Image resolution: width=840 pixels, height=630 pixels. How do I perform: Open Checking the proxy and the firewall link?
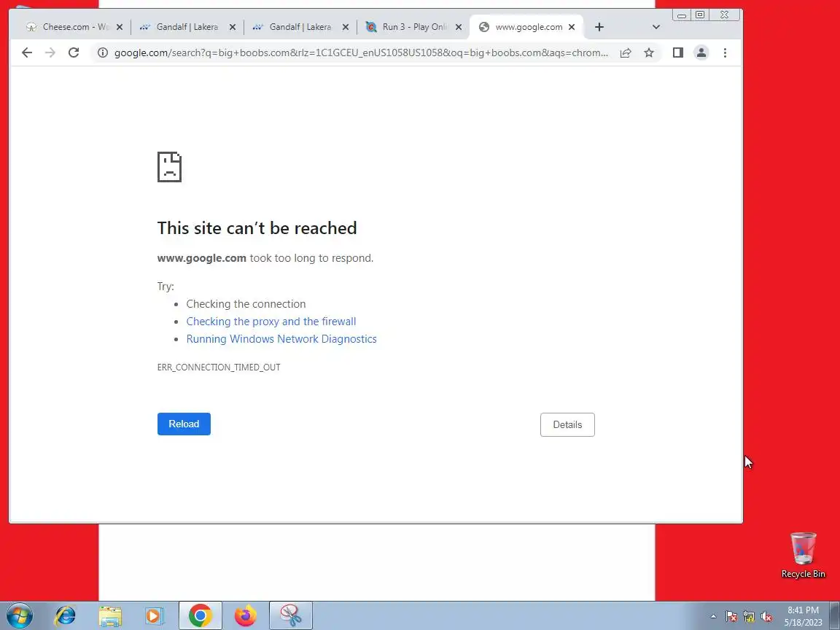point(271,322)
